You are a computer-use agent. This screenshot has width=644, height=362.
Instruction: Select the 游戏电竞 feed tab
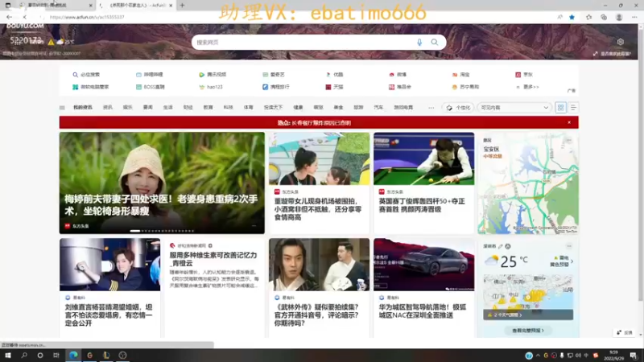403,108
